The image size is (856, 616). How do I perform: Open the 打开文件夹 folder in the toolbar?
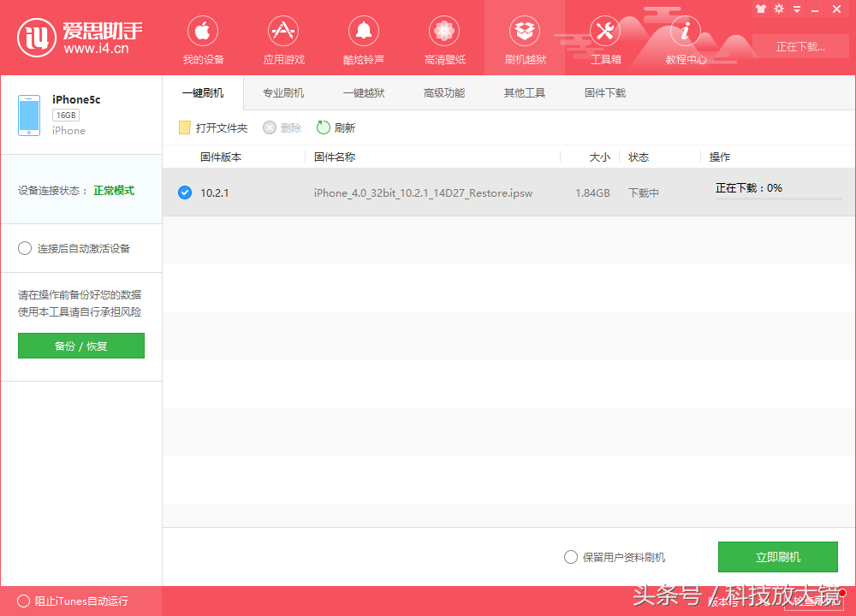tap(212, 127)
